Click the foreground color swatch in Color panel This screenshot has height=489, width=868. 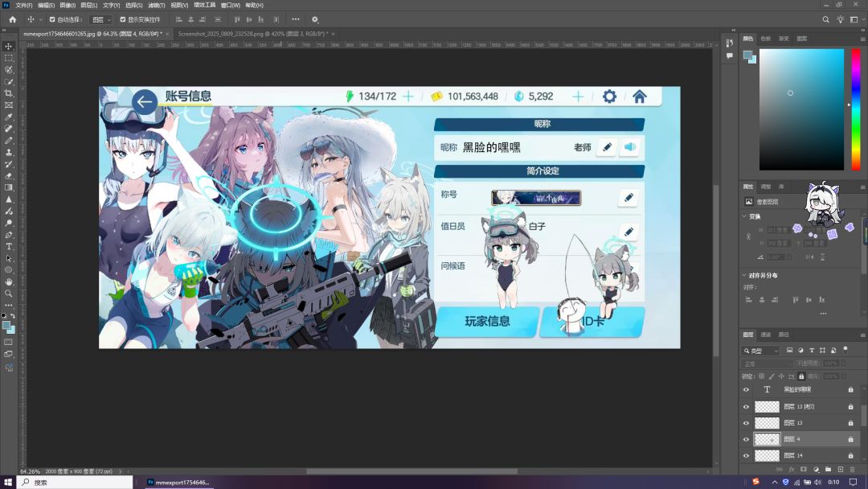pyautogui.click(x=748, y=55)
